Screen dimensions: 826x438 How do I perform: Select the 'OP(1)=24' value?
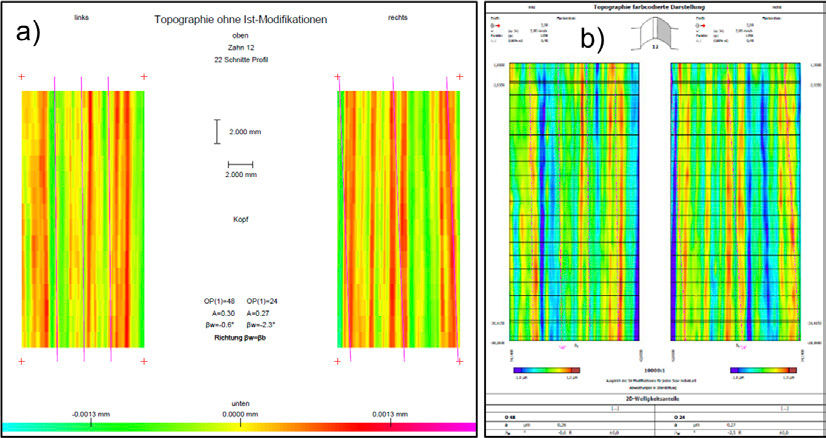point(262,301)
